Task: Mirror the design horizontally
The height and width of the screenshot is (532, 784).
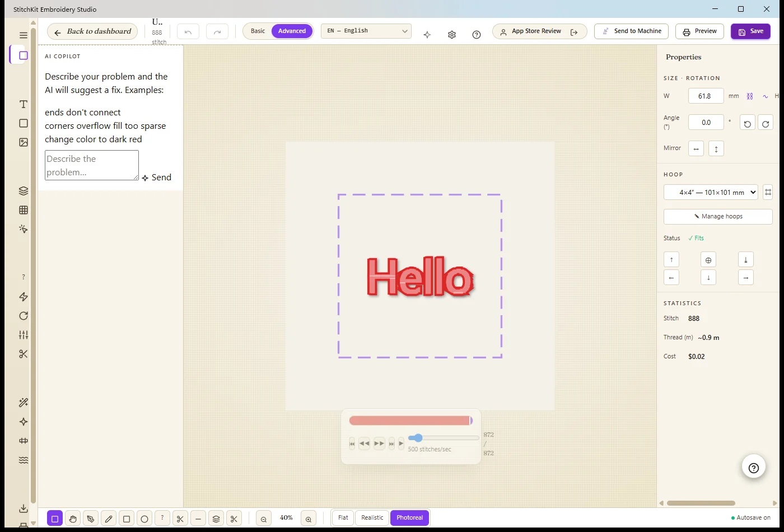Action: coord(696,148)
